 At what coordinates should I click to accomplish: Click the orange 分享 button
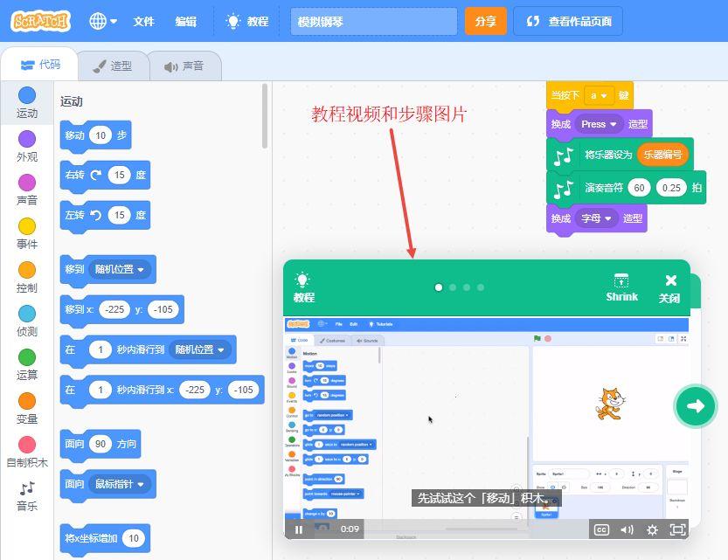pyautogui.click(x=485, y=21)
